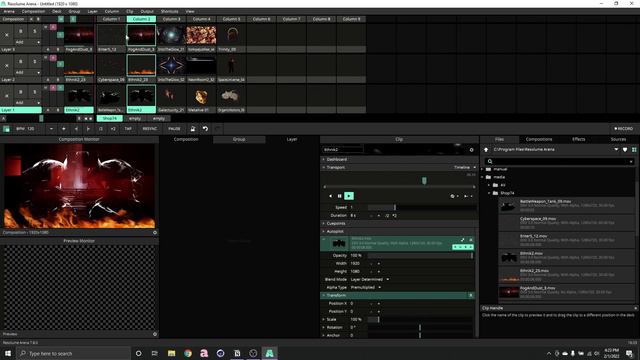640x360 pixels.
Task: Assign Layer 1 to crossfader B
Action: [58, 110]
